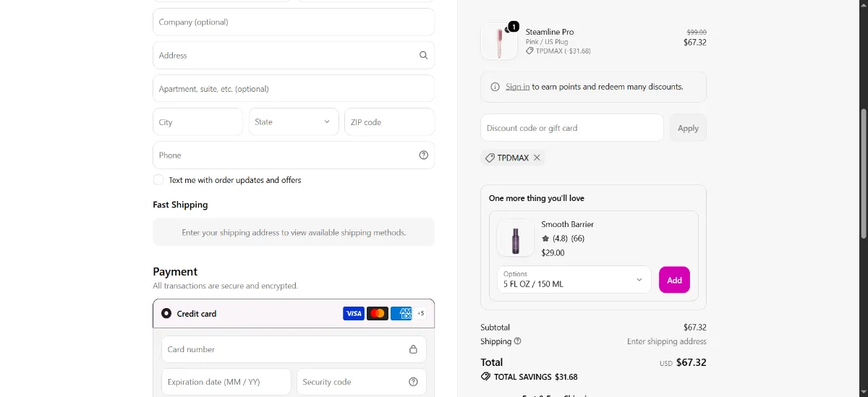Viewport: 868px width, 397px height.
Task: Click the ZIP code field
Action: point(390,121)
